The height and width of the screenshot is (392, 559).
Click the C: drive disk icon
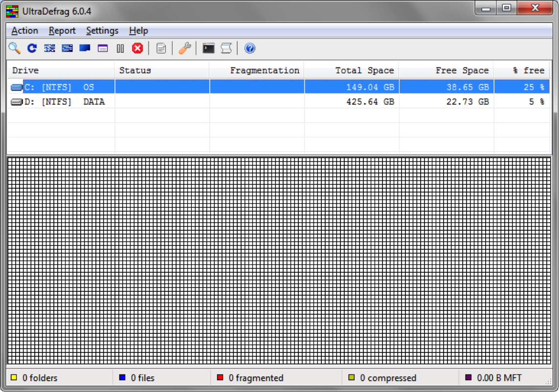tap(17, 87)
